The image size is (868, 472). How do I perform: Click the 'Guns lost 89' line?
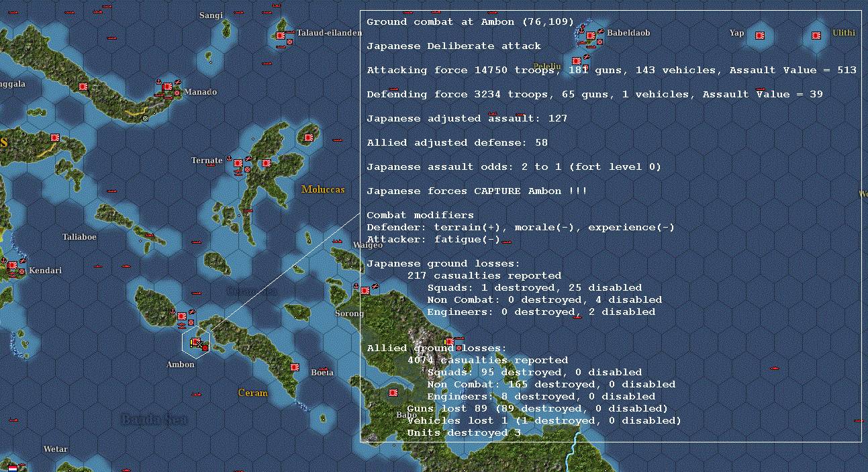click(x=538, y=409)
